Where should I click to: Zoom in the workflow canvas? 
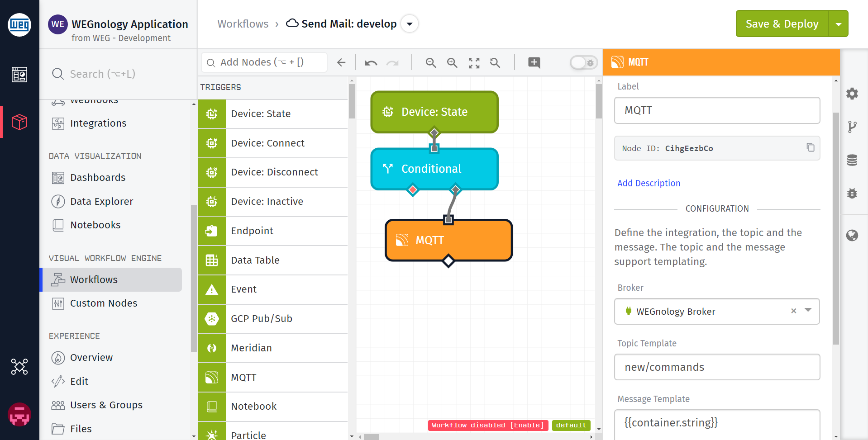coord(452,62)
